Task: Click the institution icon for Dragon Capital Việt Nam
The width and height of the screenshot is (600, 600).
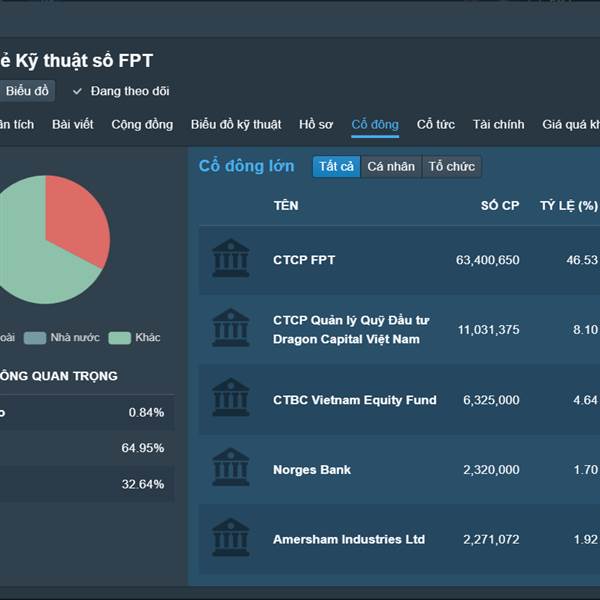Action: [231, 328]
